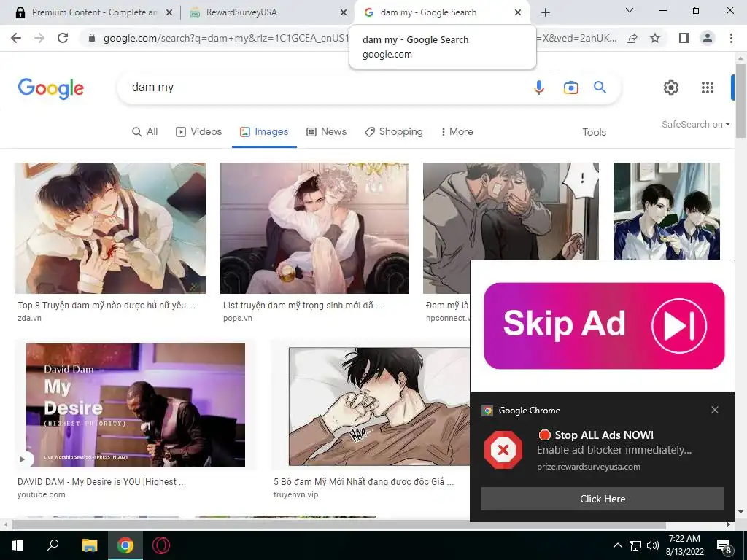Switch to News results
Screen dimensions: 747x560
click(326, 132)
